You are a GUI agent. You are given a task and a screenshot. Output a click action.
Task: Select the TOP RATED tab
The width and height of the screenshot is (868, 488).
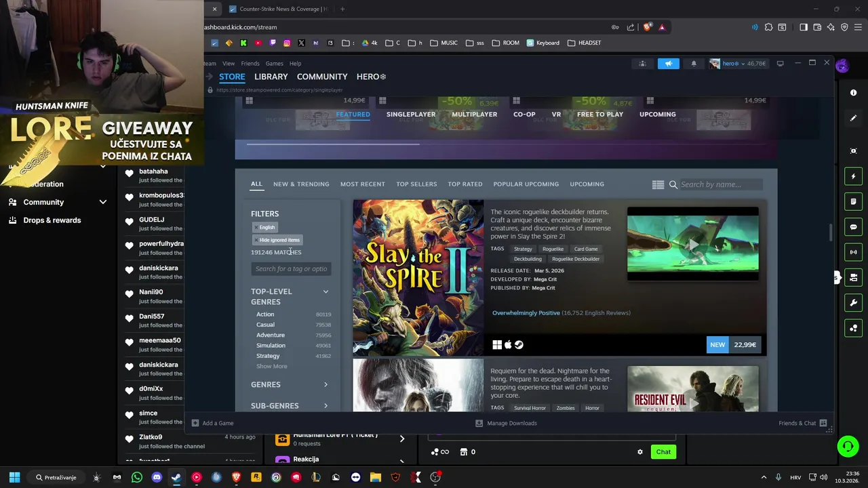[465, 184]
